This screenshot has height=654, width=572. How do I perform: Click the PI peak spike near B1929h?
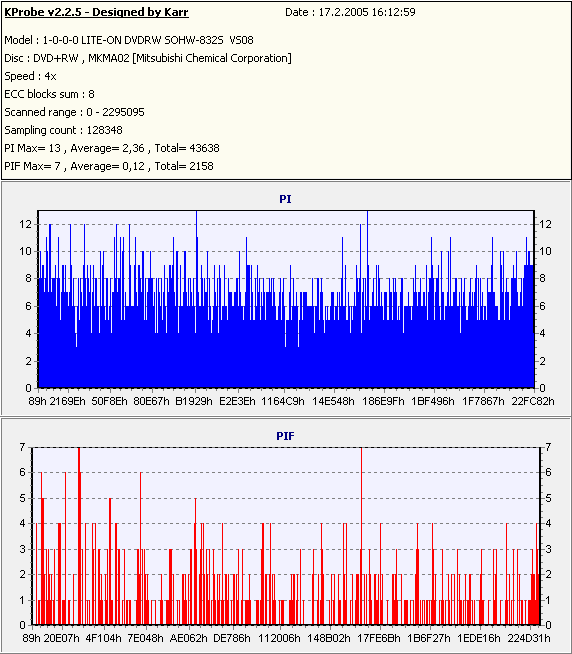pyautogui.click(x=197, y=299)
